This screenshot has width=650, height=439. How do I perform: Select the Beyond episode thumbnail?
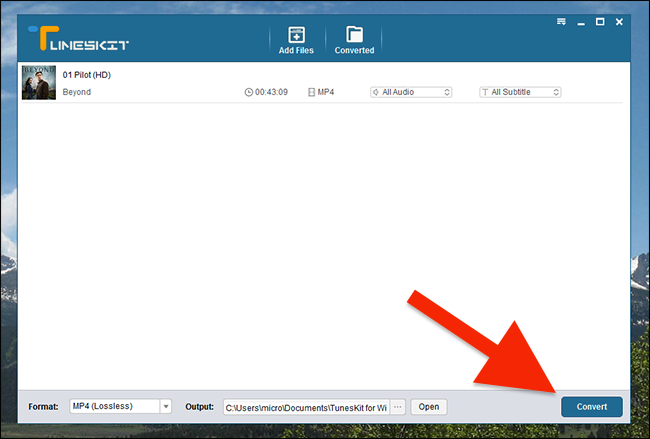[39, 82]
